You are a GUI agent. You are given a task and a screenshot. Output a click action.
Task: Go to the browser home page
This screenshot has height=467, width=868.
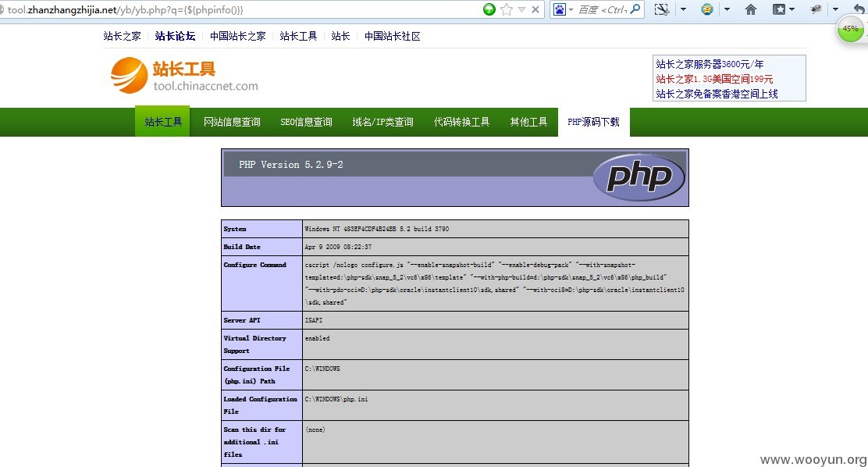751,9
